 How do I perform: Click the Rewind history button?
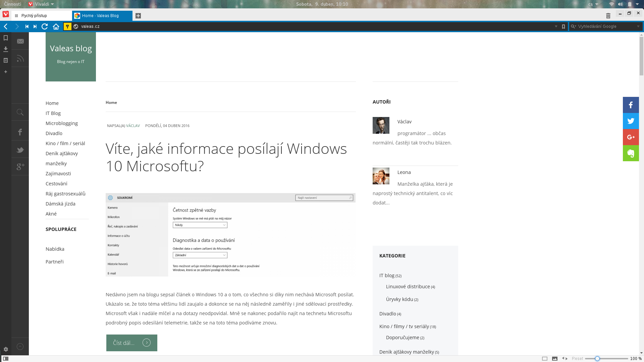coord(27,26)
